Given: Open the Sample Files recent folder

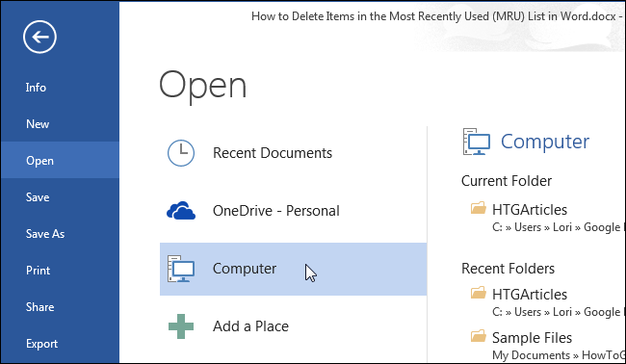Looking at the screenshot, I should click(x=532, y=338).
